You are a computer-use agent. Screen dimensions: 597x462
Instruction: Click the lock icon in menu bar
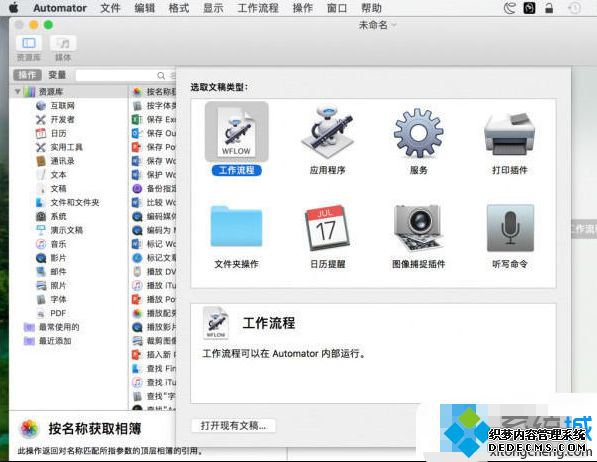(x=549, y=8)
